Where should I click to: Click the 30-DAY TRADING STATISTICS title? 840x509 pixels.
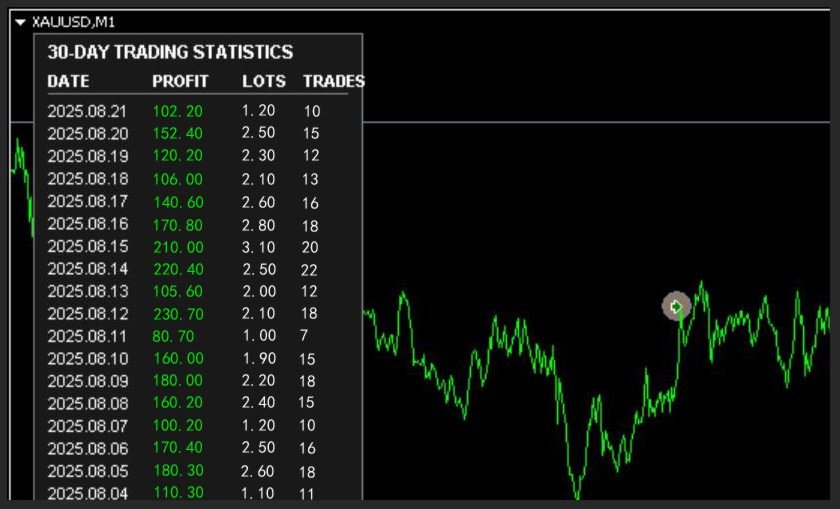tap(170, 52)
